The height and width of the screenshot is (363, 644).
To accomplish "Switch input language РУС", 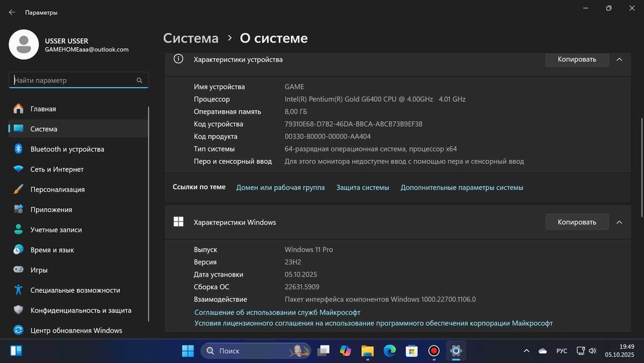I will coord(562,351).
